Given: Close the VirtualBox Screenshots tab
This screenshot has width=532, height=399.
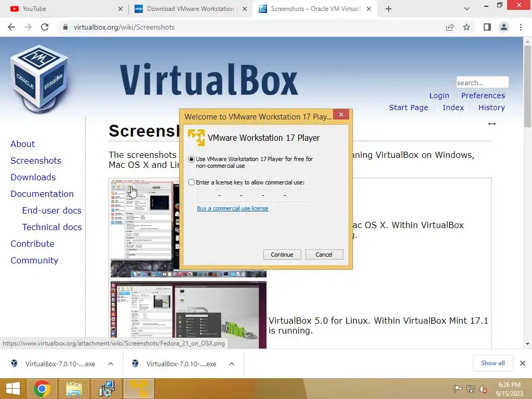Looking at the screenshot, I should [x=369, y=9].
